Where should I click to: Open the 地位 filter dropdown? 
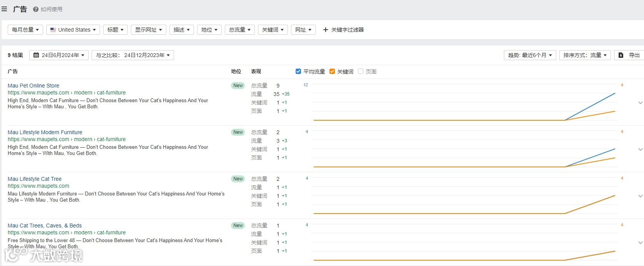click(x=209, y=30)
